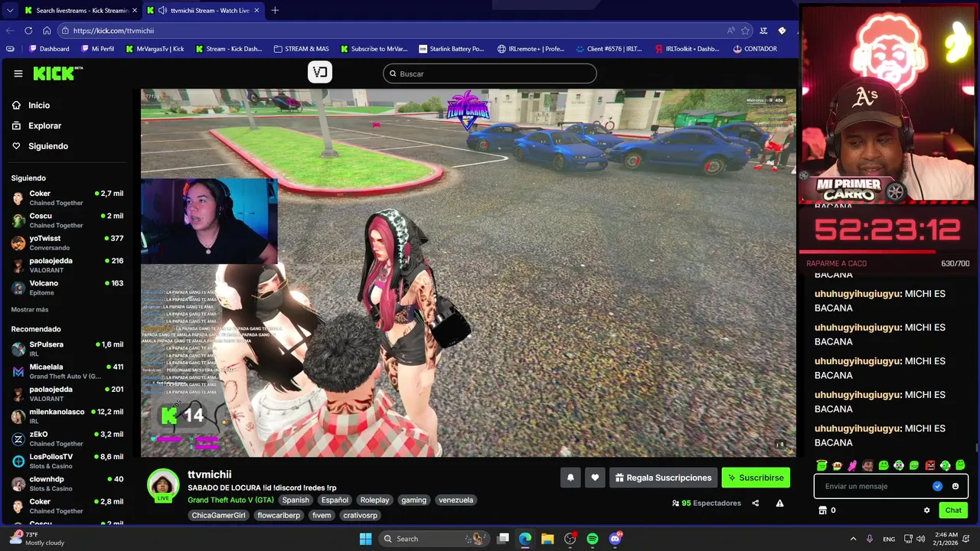Open followed channel Volcano

67,288
